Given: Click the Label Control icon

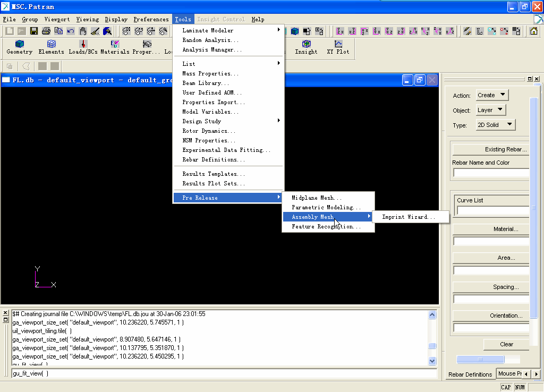Looking at the screenshot, I should pos(480,31).
